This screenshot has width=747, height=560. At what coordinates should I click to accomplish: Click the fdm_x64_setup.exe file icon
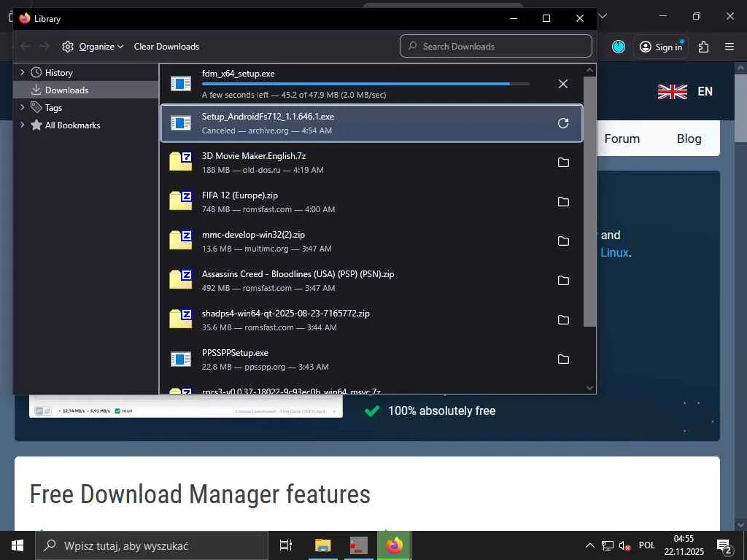click(181, 84)
